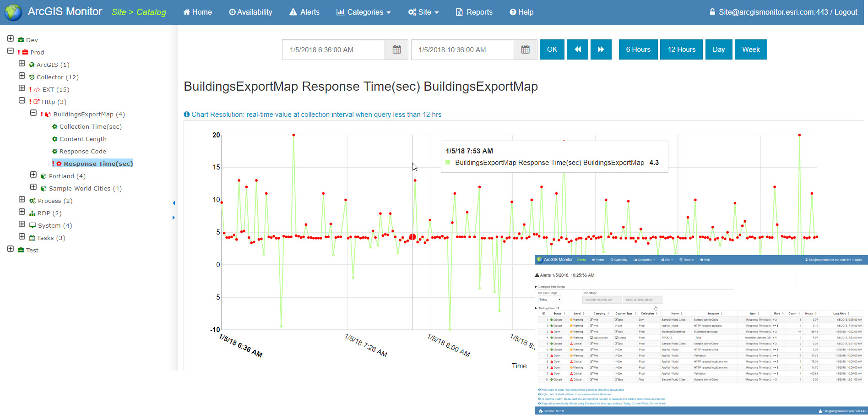Click the green legend swatch in the chart tooltip
Viewport: 868px width, 415px height.
[x=448, y=163]
